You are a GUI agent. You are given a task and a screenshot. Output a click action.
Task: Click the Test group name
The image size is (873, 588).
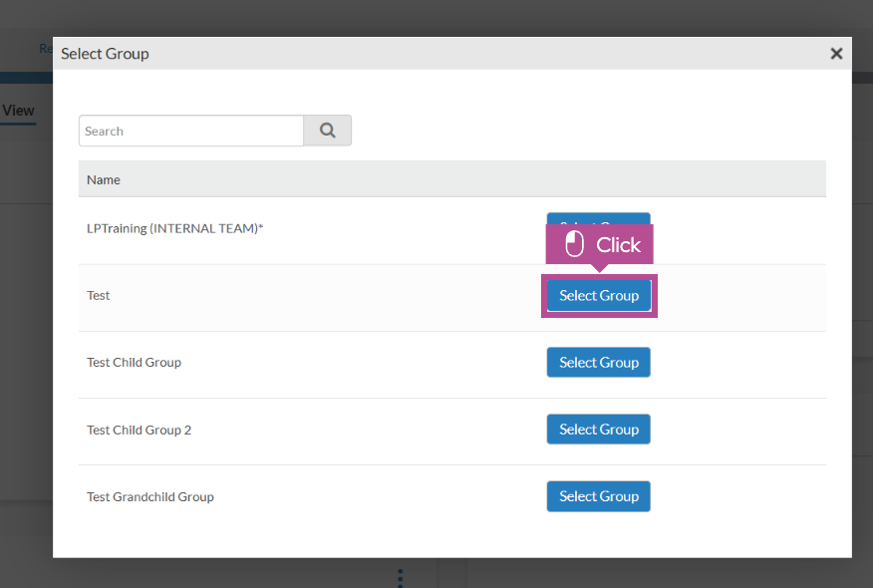point(98,296)
